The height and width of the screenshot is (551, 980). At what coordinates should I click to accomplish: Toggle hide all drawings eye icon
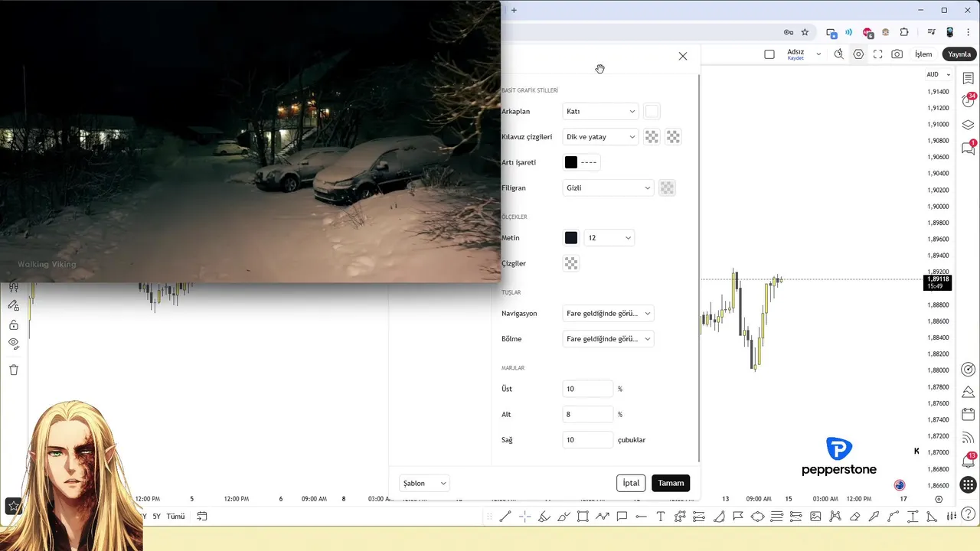click(x=14, y=343)
